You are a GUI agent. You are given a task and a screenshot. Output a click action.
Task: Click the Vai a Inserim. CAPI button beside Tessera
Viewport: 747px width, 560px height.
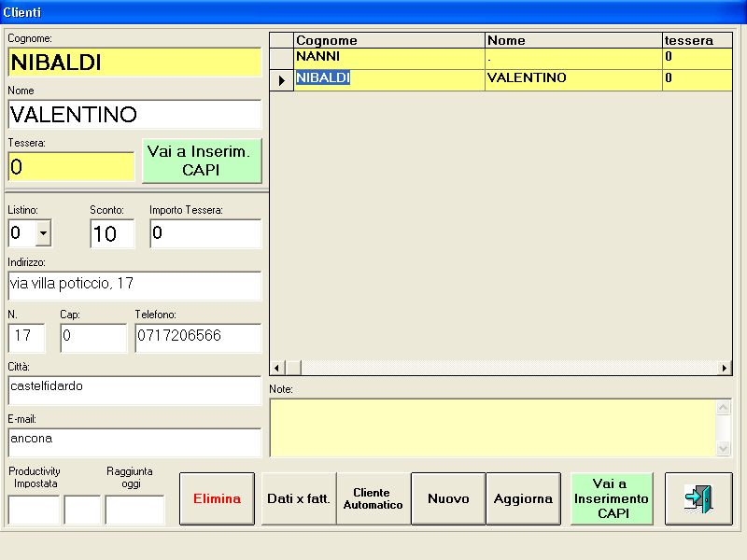[202, 161]
